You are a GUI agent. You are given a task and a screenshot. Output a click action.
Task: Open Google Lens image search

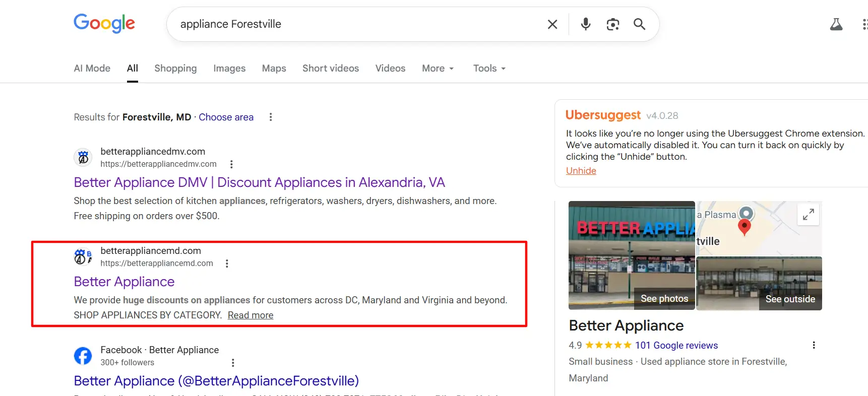point(612,24)
